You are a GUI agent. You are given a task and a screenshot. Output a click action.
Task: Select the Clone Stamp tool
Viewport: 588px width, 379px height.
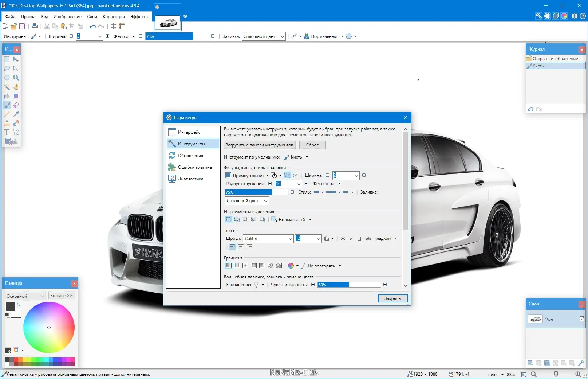coord(7,123)
